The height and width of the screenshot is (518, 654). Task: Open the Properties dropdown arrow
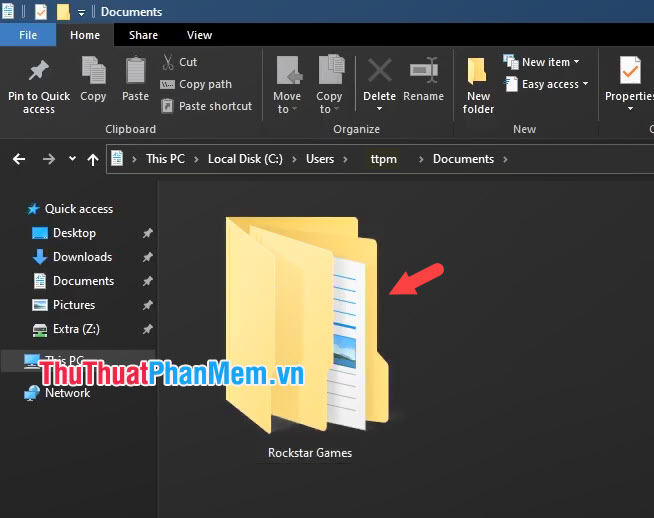click(630, 109)
